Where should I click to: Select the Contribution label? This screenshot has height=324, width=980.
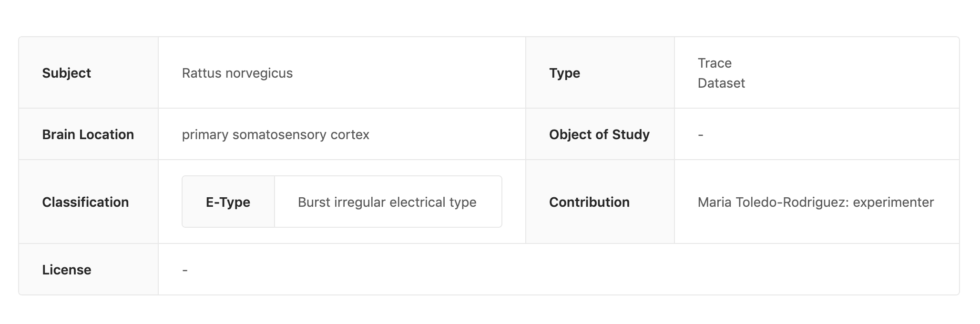pyautogui.click(x=589, y=202)
